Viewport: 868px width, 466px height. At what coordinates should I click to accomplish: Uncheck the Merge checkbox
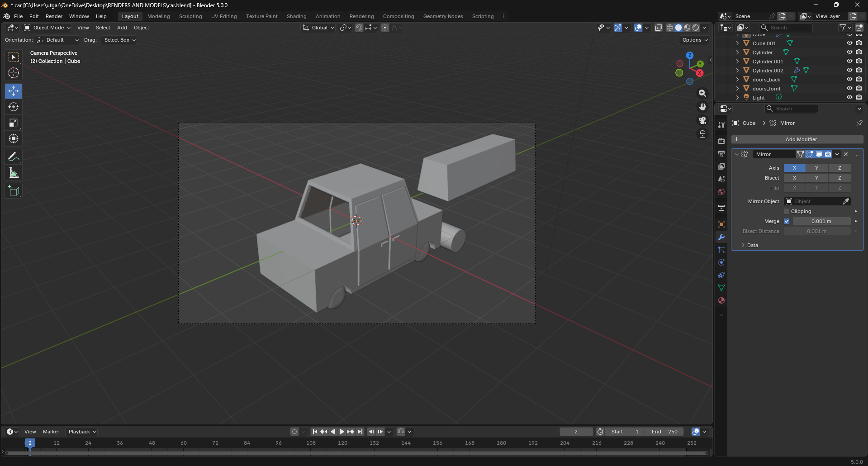click(x=787, y=221)
